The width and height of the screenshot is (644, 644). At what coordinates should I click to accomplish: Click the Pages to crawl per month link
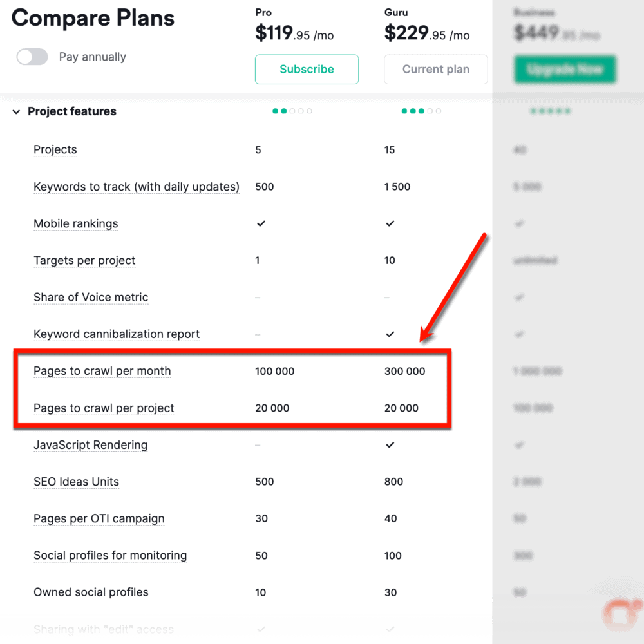coord(102,371)
